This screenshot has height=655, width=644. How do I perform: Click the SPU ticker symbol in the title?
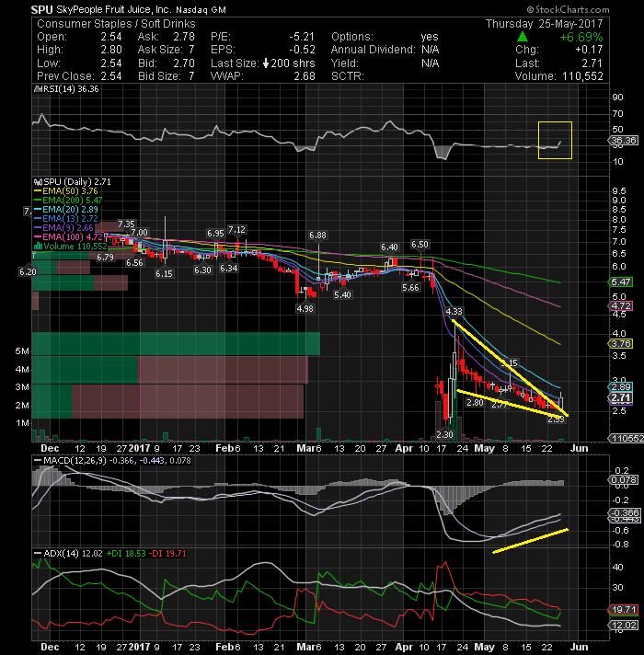point(41,9)
